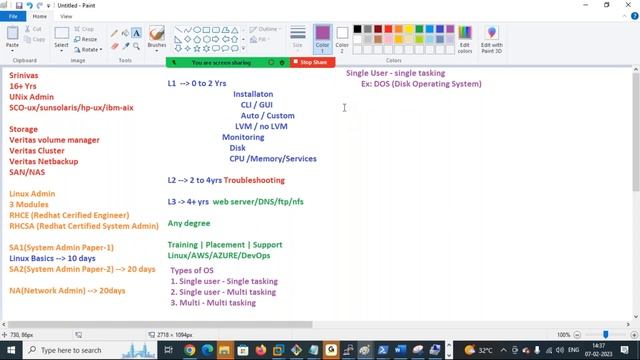Pick the Line shape

coord(178,30)
